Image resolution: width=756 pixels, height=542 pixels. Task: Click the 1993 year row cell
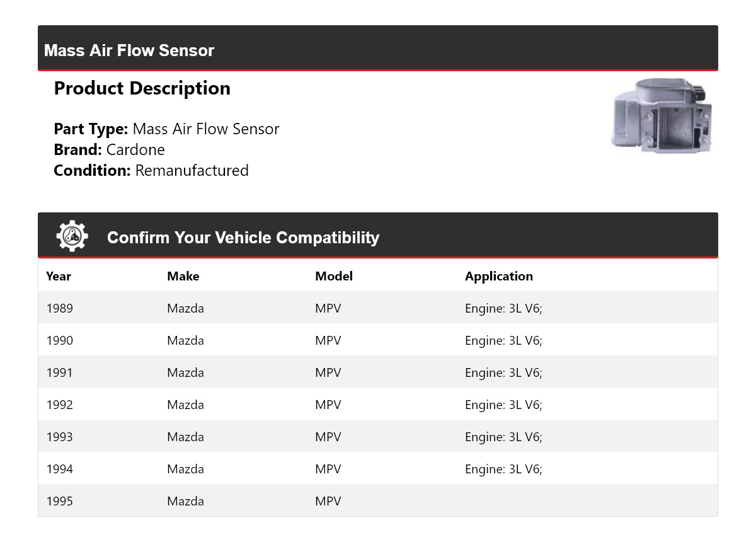pyautogui.click(x=60, y=437)
